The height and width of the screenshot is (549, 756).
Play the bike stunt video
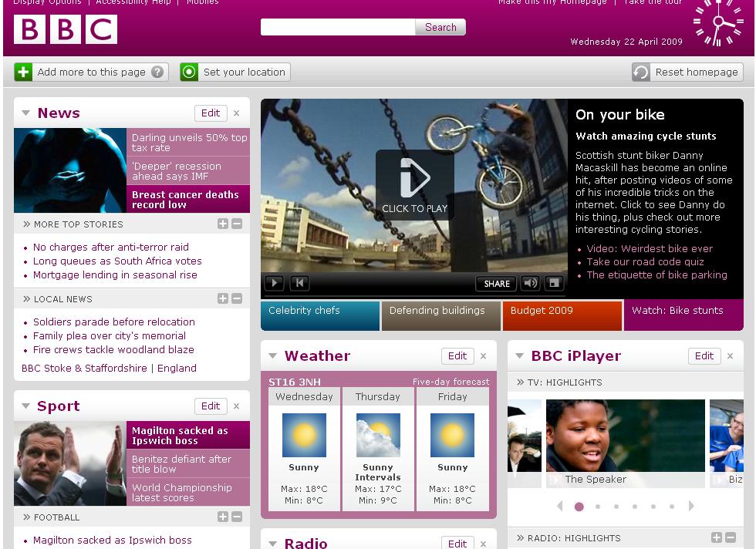tap(415, 184)
